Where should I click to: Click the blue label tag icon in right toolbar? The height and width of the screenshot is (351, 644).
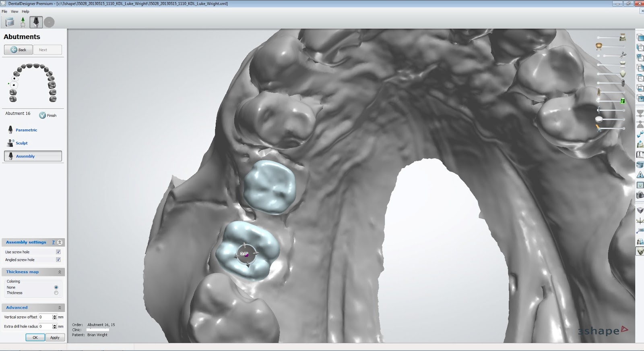pos(640,231)
